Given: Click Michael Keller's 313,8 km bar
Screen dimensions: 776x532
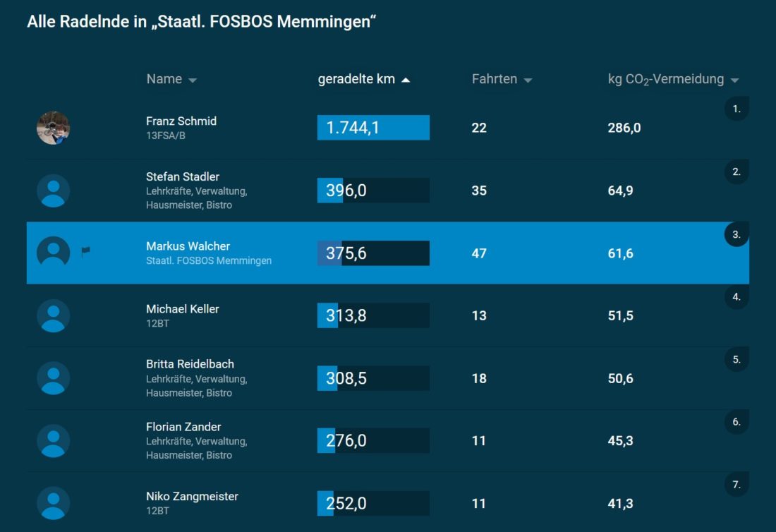Looking at the screenshot, I should point(373,315).
